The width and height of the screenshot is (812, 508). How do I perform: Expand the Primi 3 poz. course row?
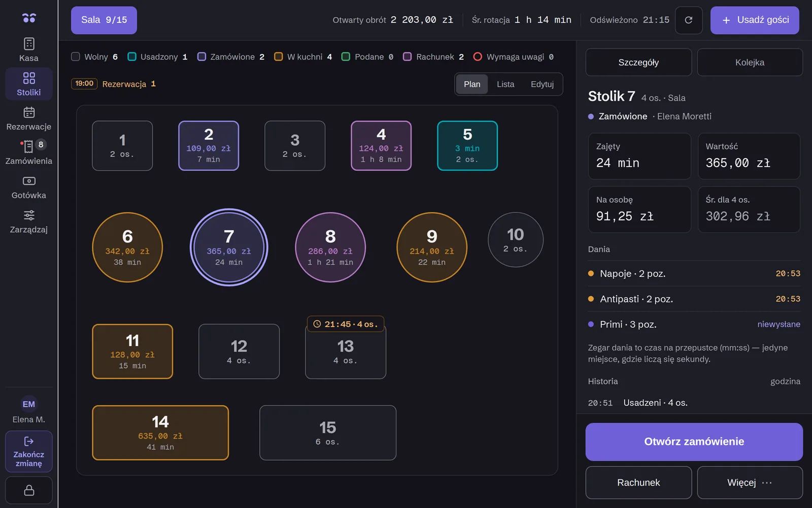(694, 324)
